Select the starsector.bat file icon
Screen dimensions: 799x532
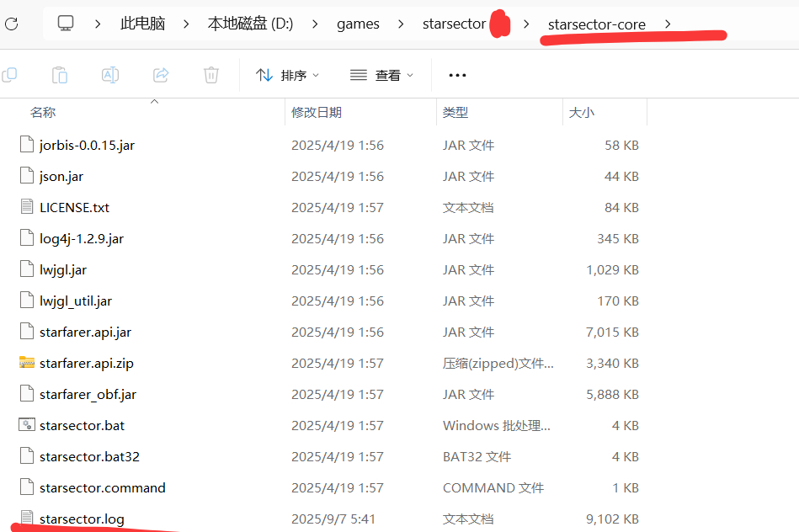click(27, 426)
